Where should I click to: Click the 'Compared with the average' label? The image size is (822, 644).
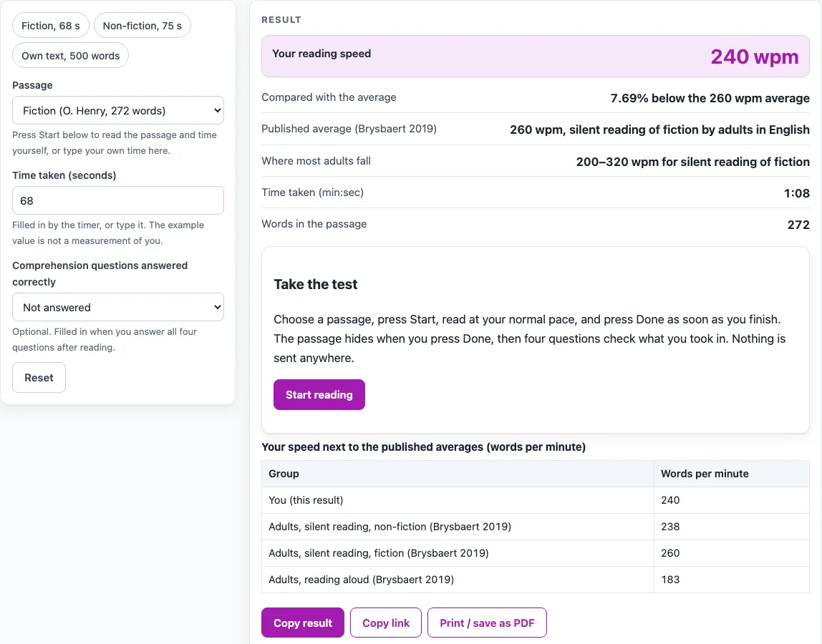pos(329,97)
